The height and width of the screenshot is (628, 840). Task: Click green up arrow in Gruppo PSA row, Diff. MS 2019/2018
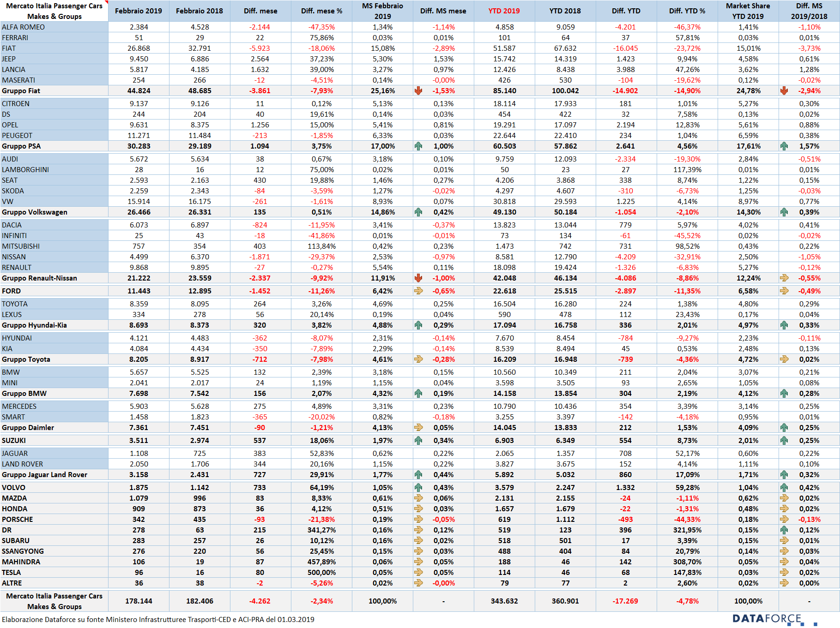(784, 146)
